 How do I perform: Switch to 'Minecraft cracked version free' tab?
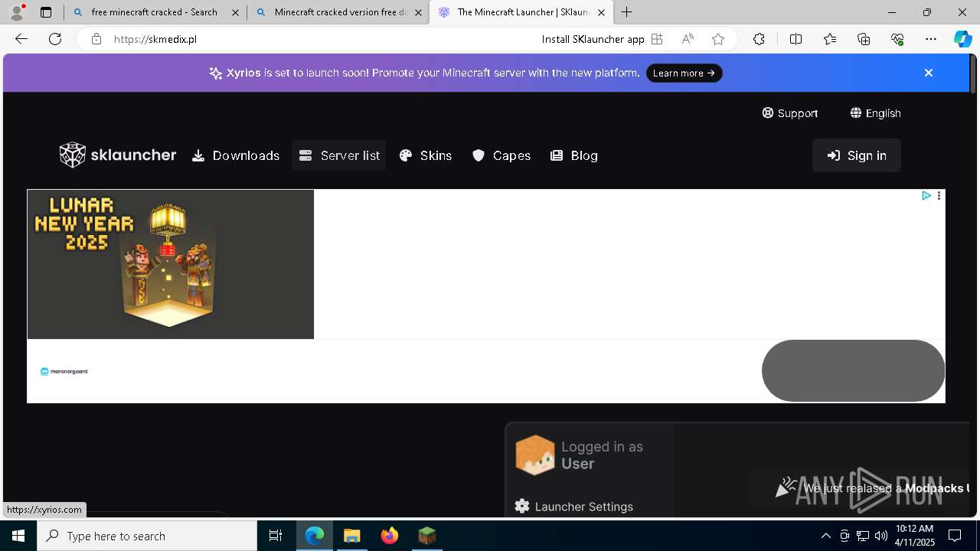click(341, 12)
